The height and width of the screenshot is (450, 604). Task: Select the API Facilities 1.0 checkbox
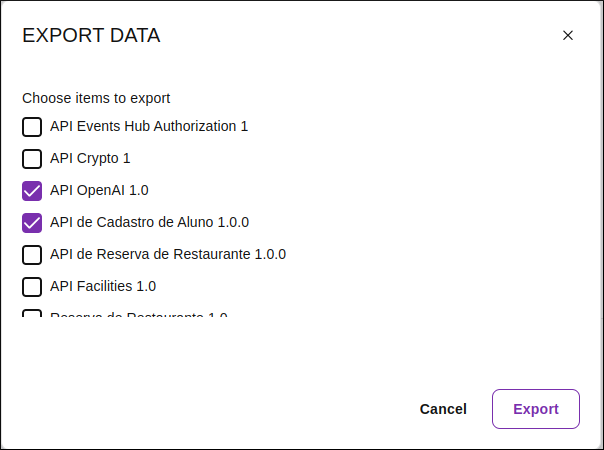[x=32, y=286]
